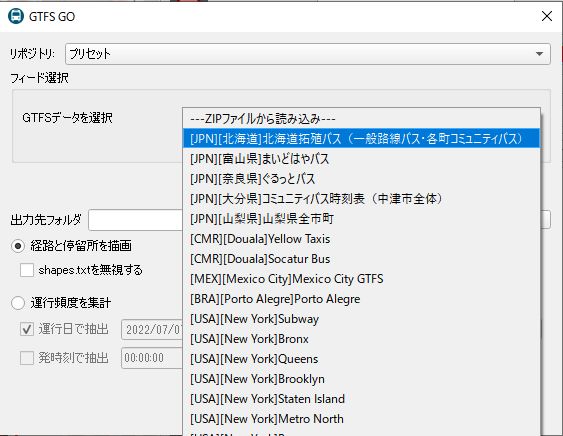Choose [USA][New York]Brooklyn feed

(x=361, y=379)
